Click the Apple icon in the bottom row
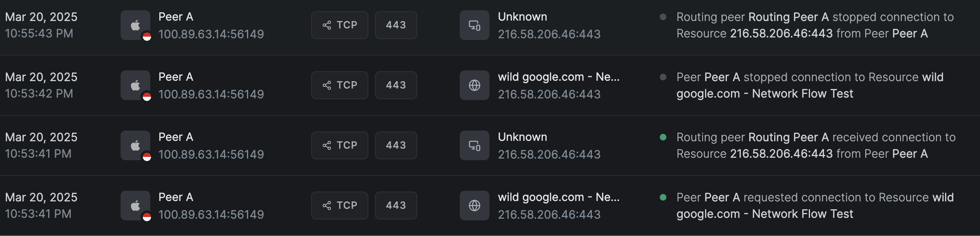The image size is (980, 236). [135, 206]
